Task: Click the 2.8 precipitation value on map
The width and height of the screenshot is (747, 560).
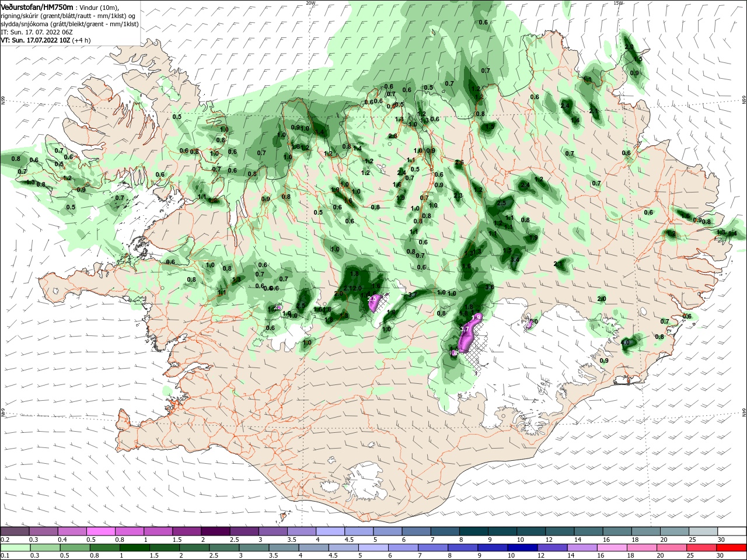Action: [x=393, y=136]
